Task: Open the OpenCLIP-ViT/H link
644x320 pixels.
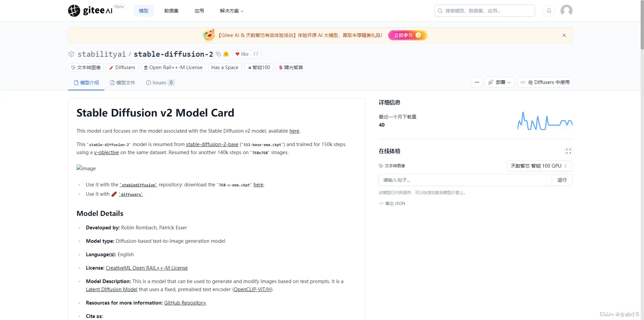Action: tap(253, 289)
